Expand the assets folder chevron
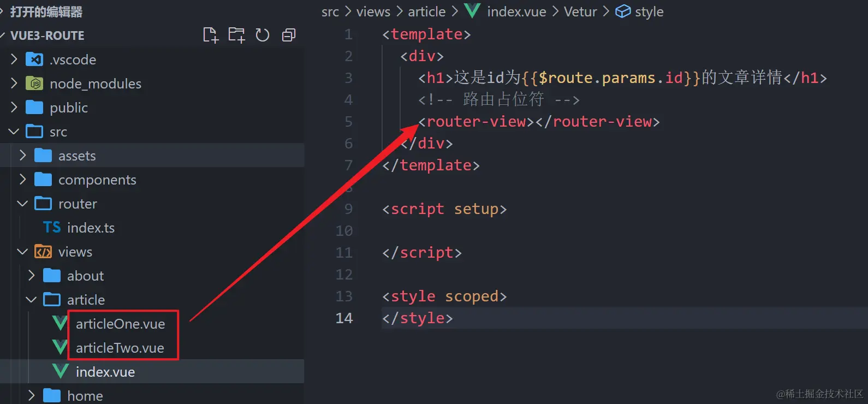Viewport: 868px width, 404px height. tap(23, 155)
